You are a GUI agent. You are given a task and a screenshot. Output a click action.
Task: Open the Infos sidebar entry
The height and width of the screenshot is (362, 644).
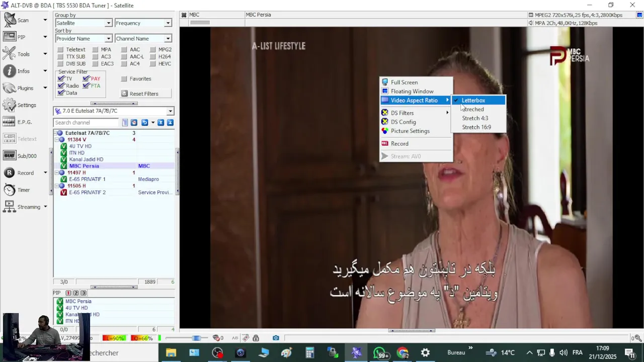(x=24, y=71)
